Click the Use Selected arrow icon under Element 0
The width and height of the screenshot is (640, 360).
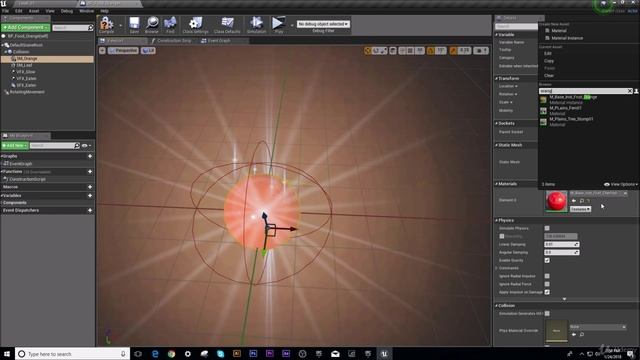click(x=574, y=200)
